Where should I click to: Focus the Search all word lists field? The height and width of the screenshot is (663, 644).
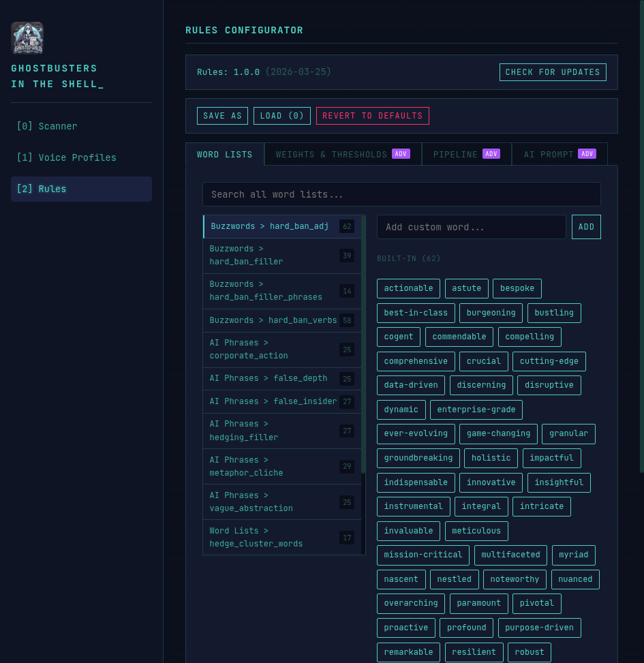pyautogui.click(x=401, y=194)
